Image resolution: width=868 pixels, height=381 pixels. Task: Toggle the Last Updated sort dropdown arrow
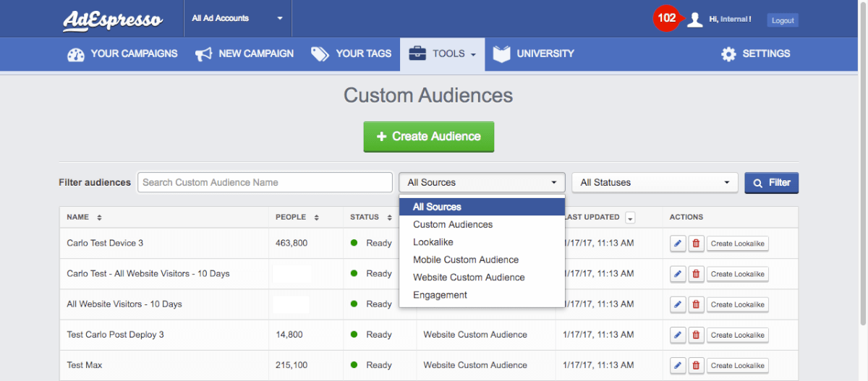(631, 218)
